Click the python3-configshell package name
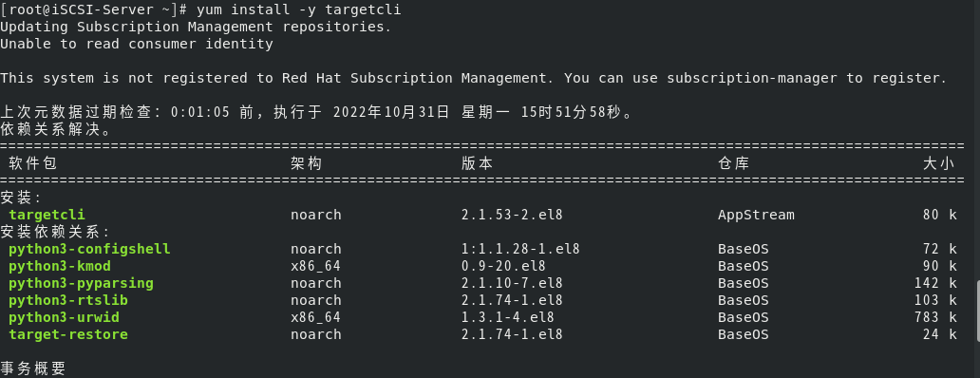Screen dimensions: 980x378 (x=89, y=249)
